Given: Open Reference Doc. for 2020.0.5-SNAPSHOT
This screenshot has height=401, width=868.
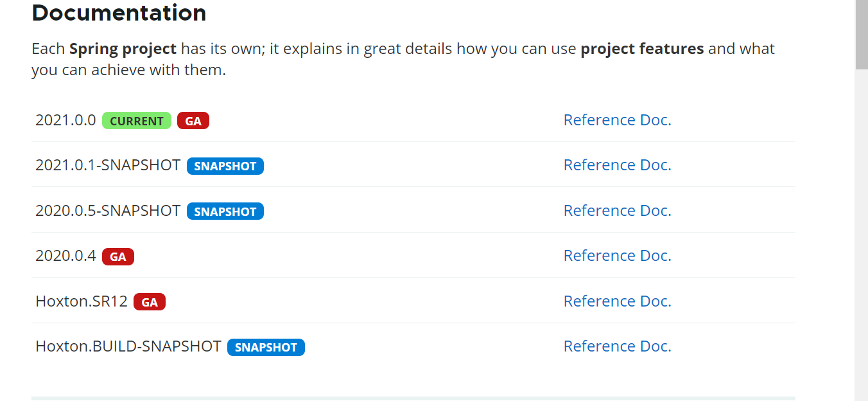Looking at the screenshot, I should coord(617,211).
